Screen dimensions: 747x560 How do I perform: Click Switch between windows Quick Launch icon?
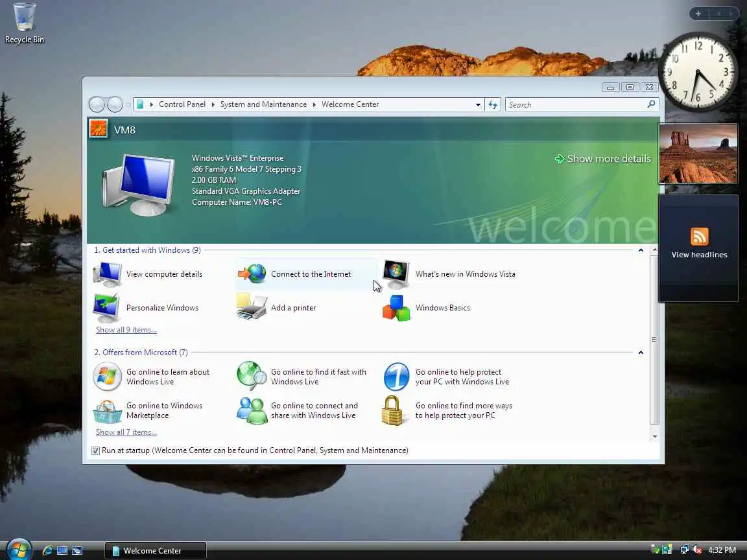point(77,550)
